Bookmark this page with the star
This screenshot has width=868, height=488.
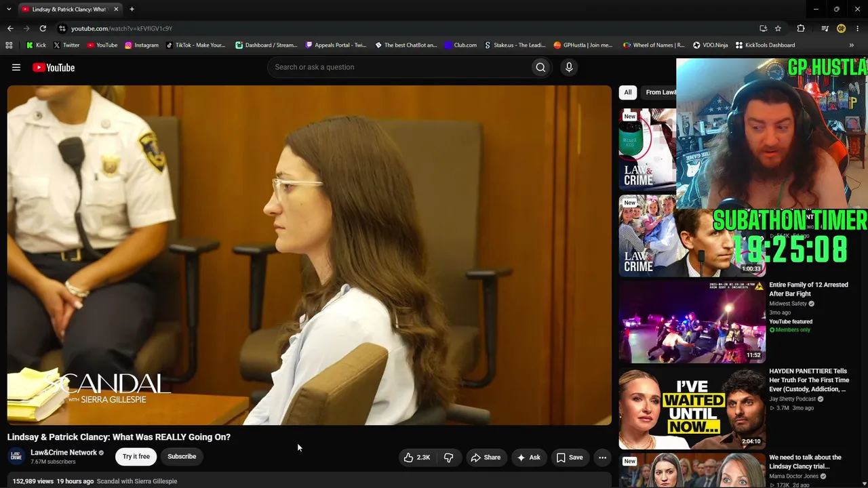coord(778,28)
